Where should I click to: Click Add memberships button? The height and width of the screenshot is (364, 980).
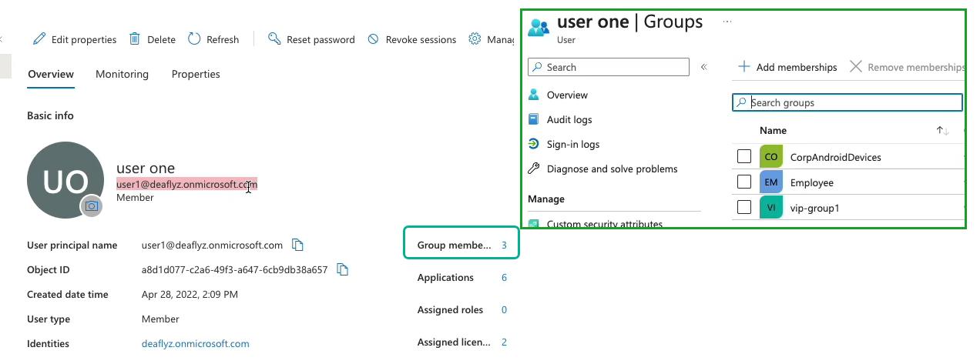tap(787, 68)
